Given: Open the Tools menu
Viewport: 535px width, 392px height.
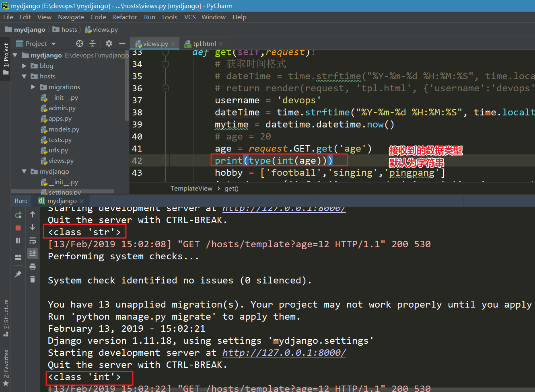Looking at the screenshot, I should (x=169, y=17).
